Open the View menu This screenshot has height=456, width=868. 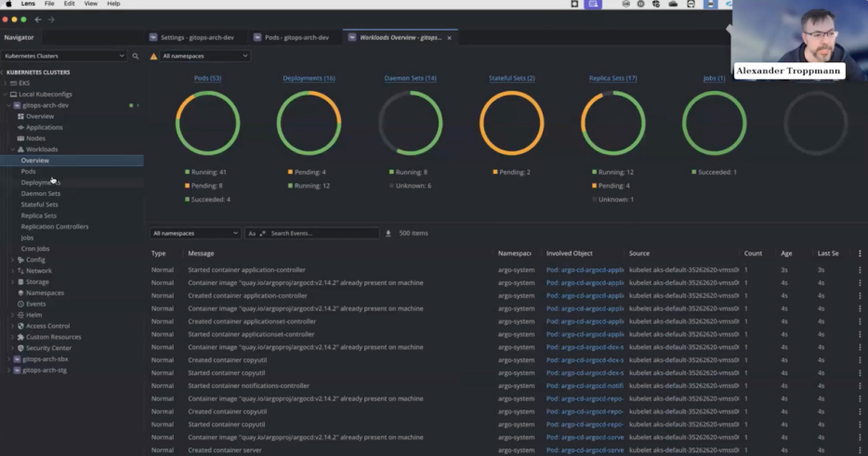[91, 4]
